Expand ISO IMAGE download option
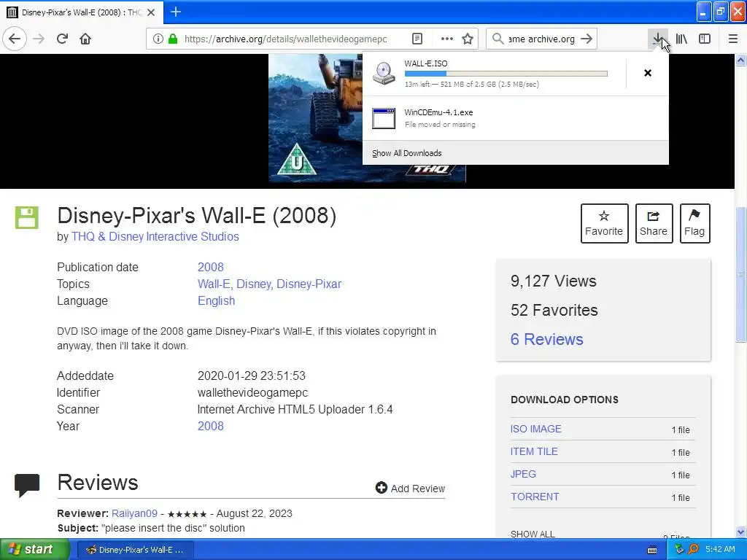747x560 pixels. click(536, 429)
